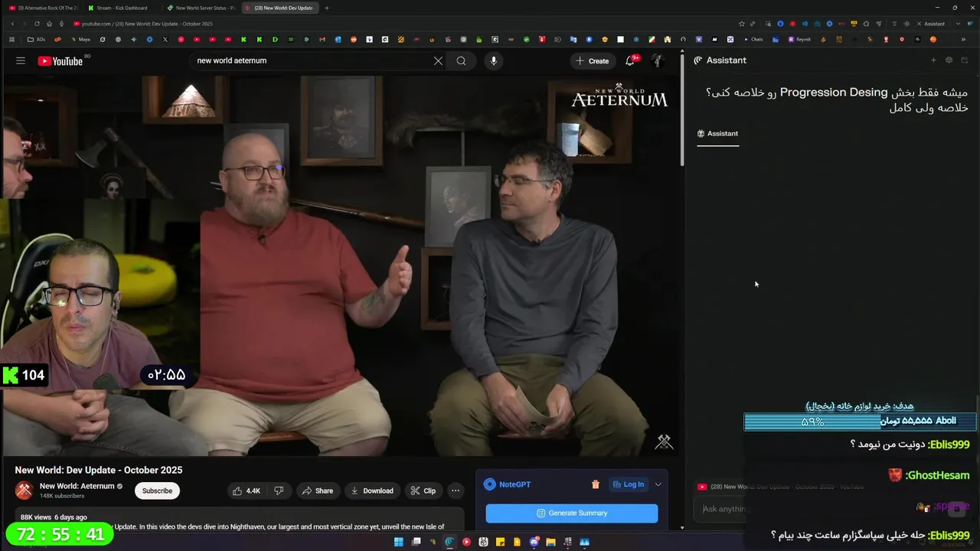Screen dimensions: 980x551
Task: Open the YouTube account avatar menu
Action: pos(657,60)
